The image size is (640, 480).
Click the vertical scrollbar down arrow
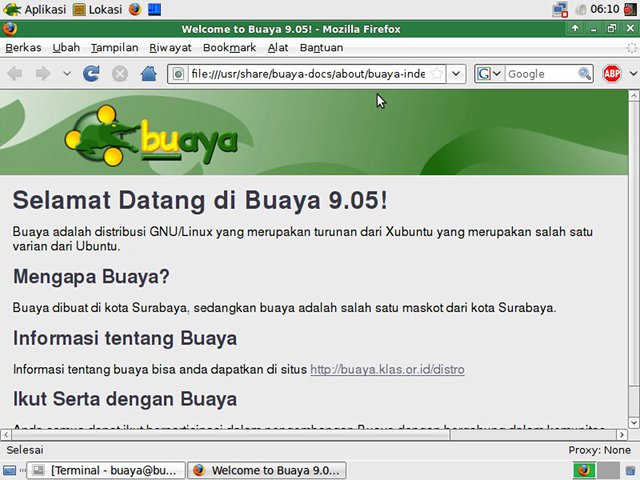point(633,422)
